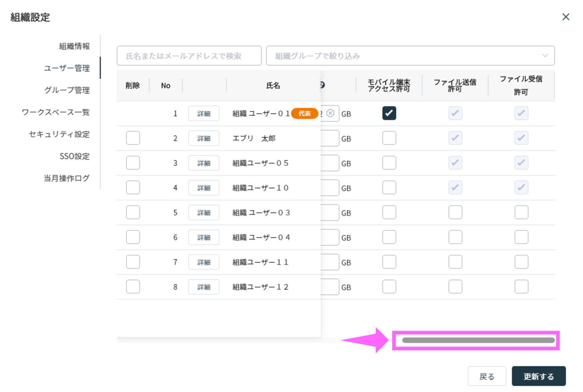The width and height of the screenshot is (583, 392).
Task: Click the horizontal table scrollbar
Action: point(478,340)
